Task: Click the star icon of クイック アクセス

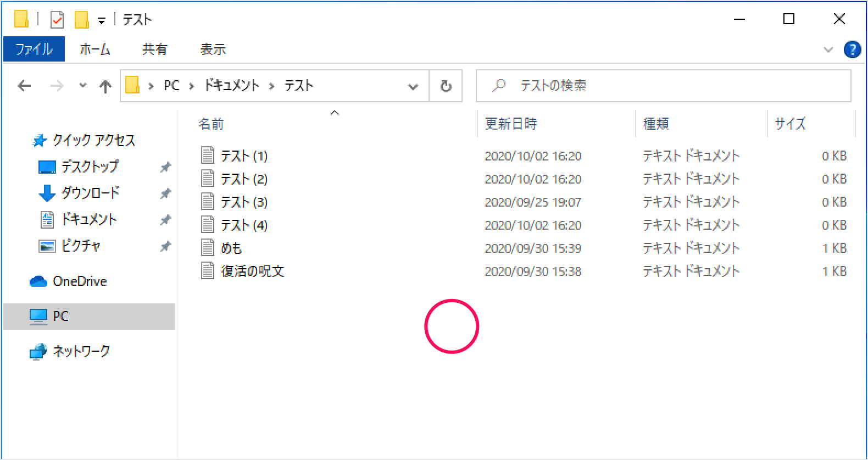Action: pyautogui.click(x=39, y=141)
